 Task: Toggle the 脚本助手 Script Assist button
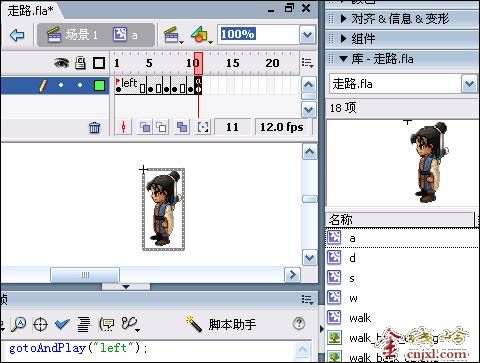click(x=221, y=324)
